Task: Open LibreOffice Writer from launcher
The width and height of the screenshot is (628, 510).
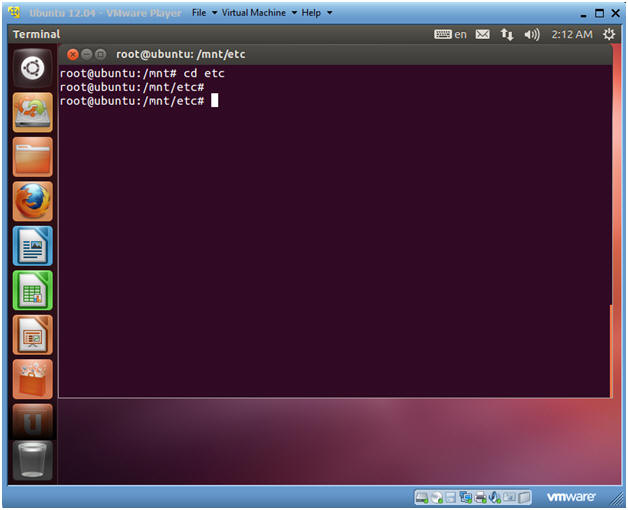Action: pyautogui.click(x=32, y=246)
